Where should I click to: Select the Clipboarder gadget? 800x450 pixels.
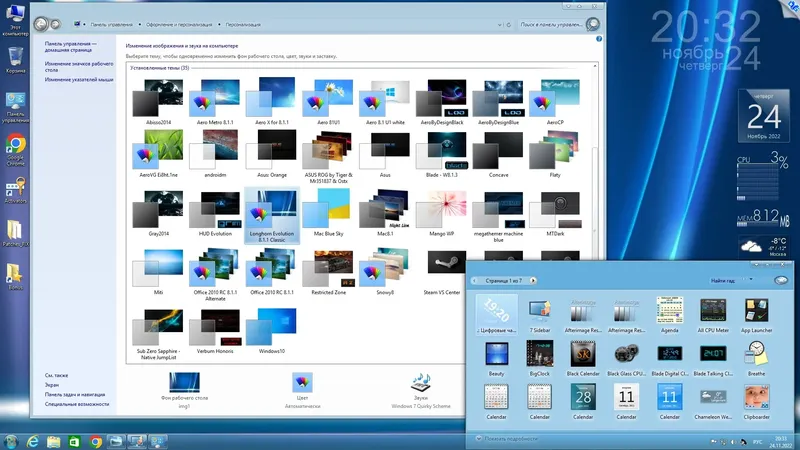click(756, 403)
